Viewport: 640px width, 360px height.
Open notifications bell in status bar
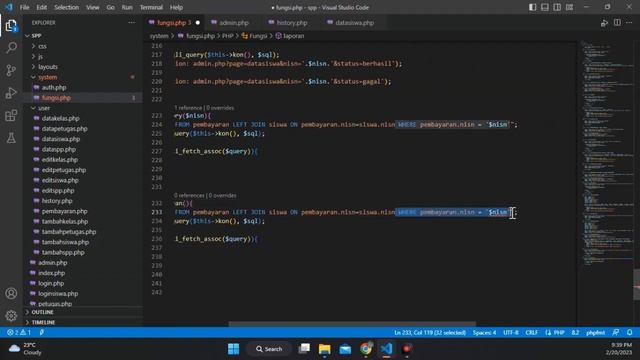629,332
